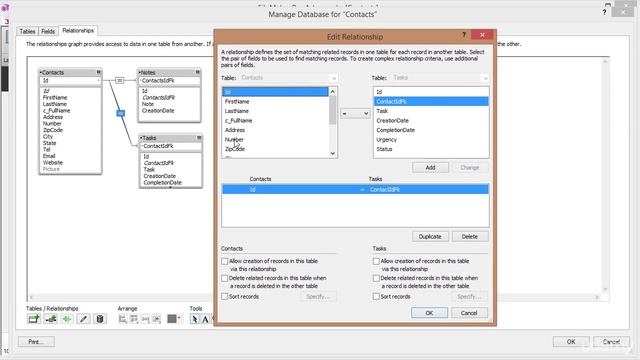Open the relationship operator equals dropdown
Viewport: 640px width, 360px height.
click(x=355, y=113)
